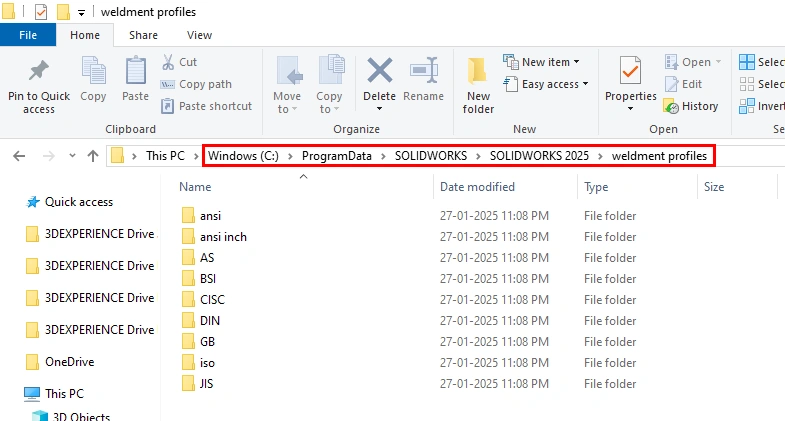This screenshot has height=421, width=785.
Task: Click the Back navigation arrow
Action: coord(19,156)
